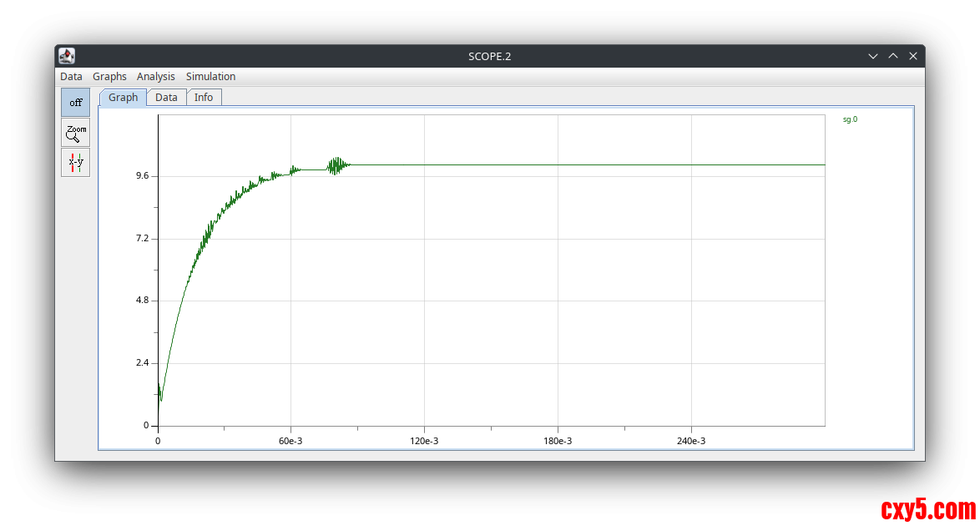Open the Graphs menu
This screenshot has width=980, height=526.
(109, 77)
